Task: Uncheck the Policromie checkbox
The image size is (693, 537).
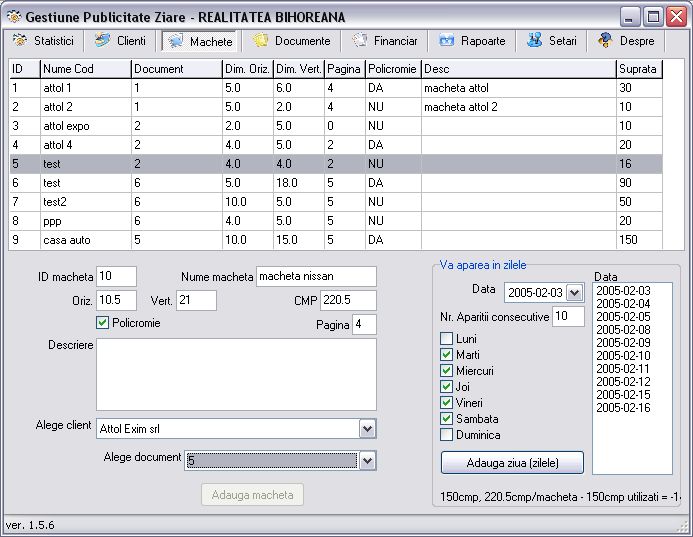Action: 102,323
